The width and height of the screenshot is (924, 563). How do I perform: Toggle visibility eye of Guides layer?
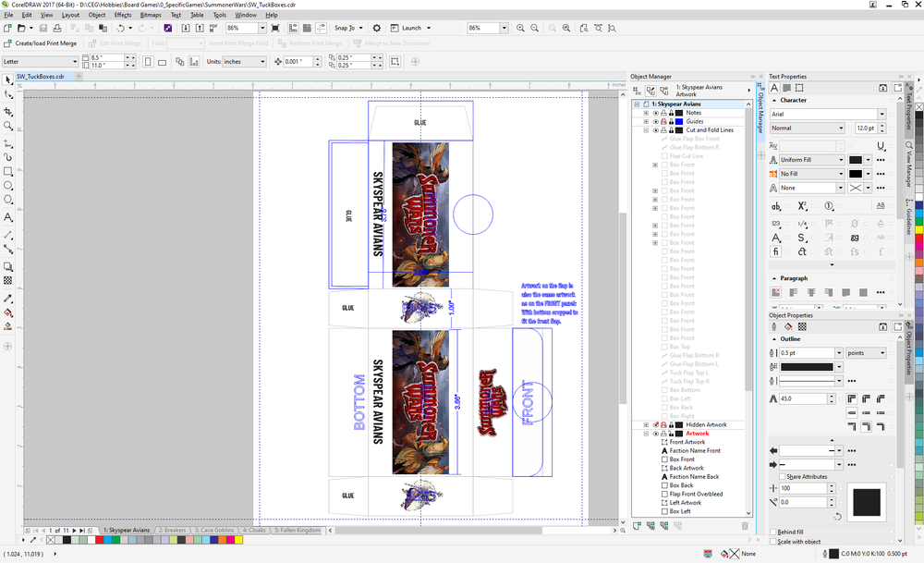(655, 121)
